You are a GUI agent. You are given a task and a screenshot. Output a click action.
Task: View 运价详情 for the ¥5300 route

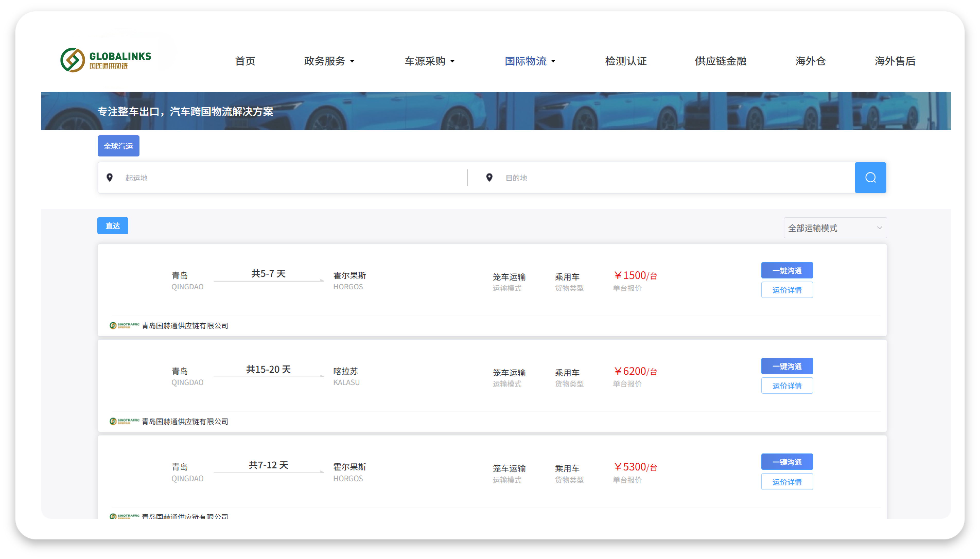pos(787,482)
